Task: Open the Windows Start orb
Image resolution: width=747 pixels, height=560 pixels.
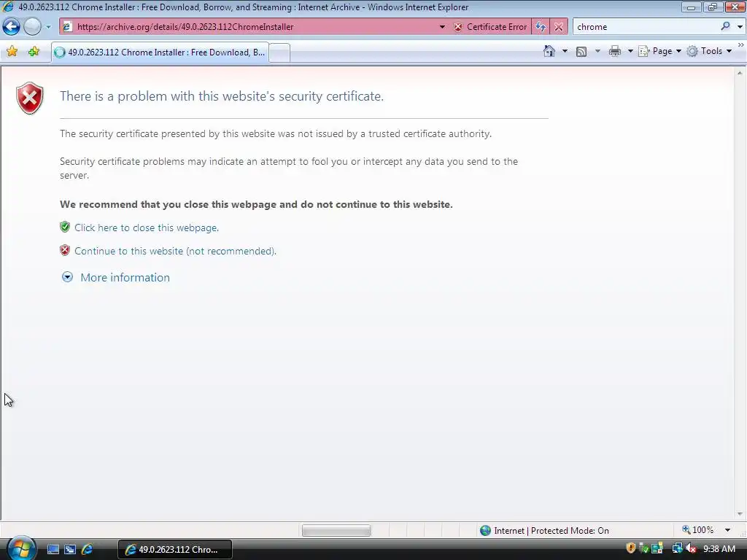Action: 21,548
